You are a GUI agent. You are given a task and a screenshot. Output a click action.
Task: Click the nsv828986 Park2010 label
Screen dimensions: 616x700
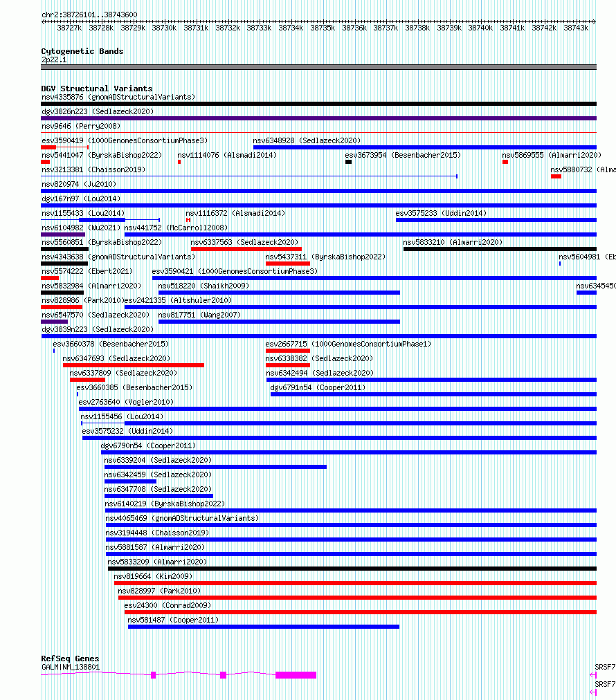click(x=82, y=300)
